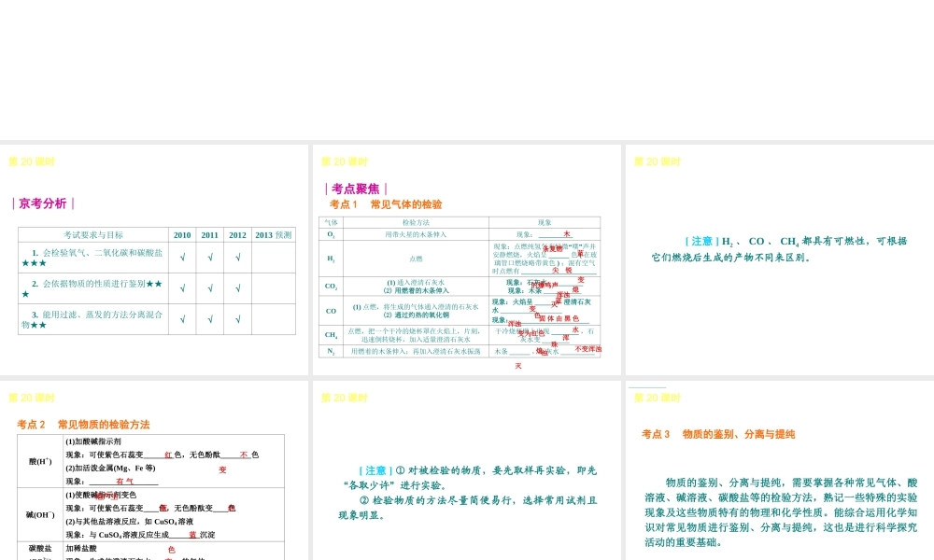Select the 检验方法 column header
Screen dimensions: 934x560
[416, 222]
